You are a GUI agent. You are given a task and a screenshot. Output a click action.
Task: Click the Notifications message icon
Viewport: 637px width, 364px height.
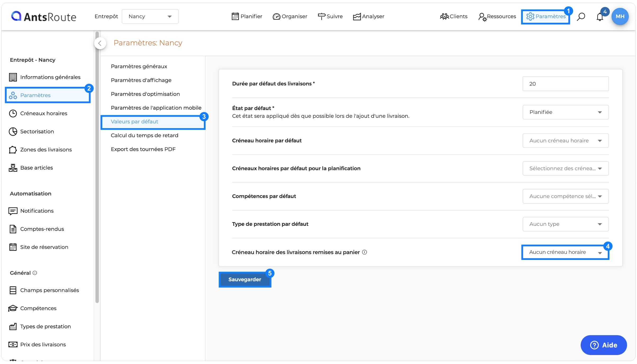(13, 211)
